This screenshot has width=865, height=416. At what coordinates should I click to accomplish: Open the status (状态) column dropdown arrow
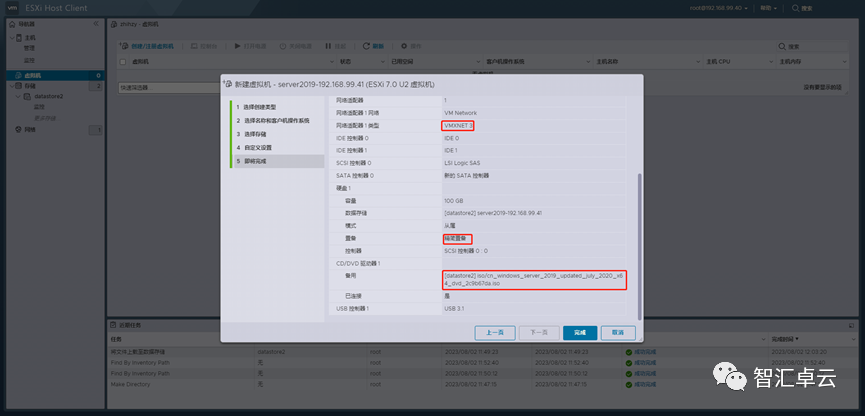[385, 62]
